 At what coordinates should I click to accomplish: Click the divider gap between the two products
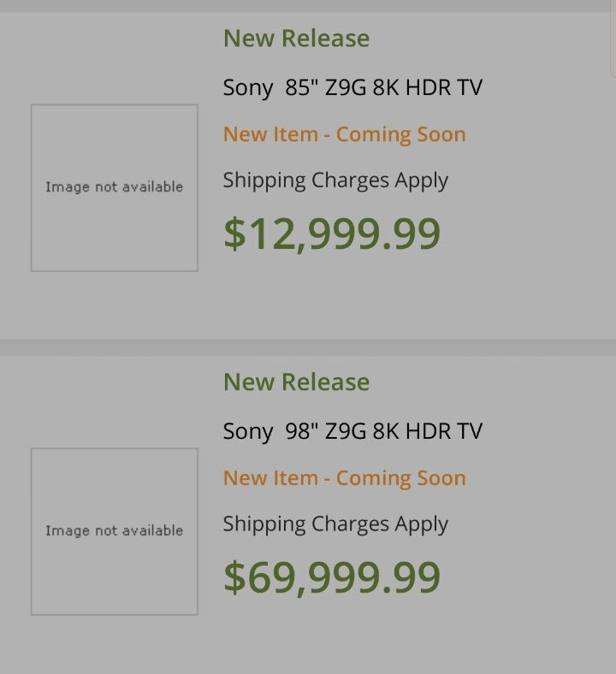[308, 347]
